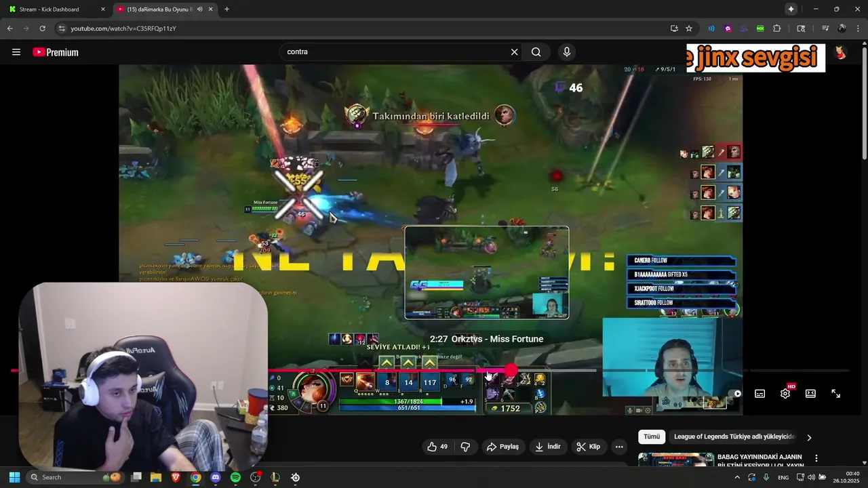Toggle theater mode in the player
Image resolution: width=868 pixels, height=488 pixels.
[x=810, y=394]
